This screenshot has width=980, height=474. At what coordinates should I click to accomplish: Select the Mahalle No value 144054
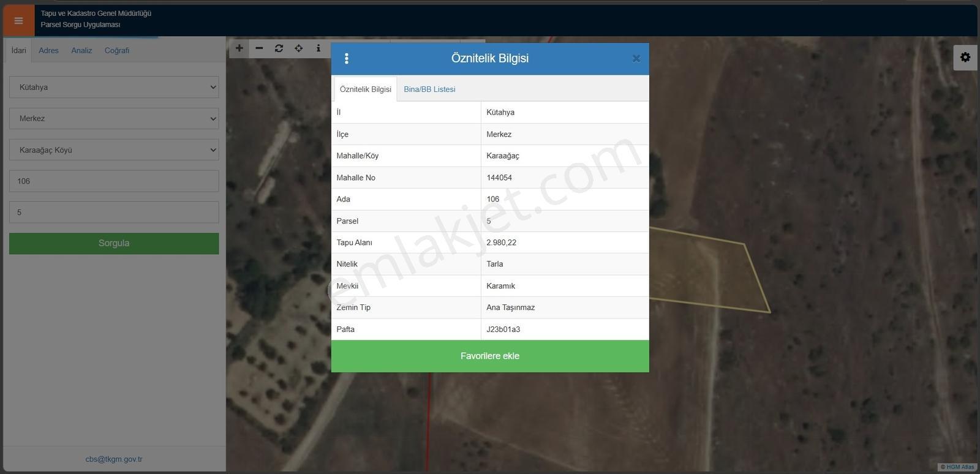(499, 178)
